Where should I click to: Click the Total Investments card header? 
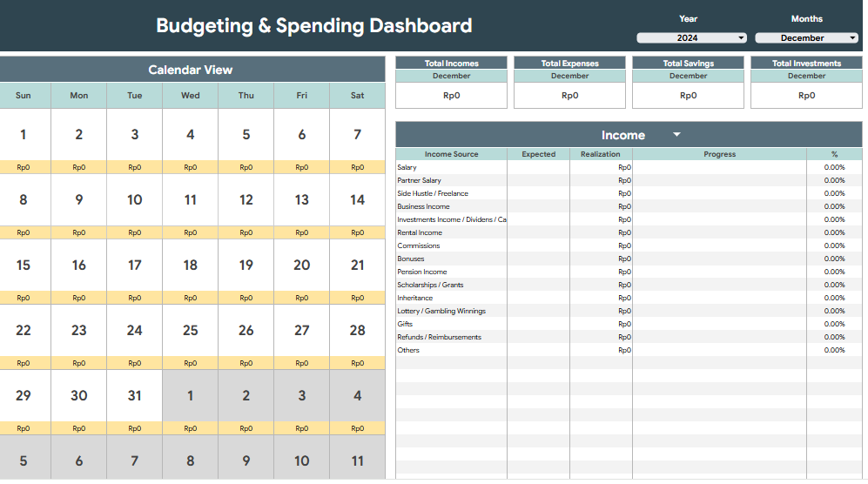coord(806,64)
